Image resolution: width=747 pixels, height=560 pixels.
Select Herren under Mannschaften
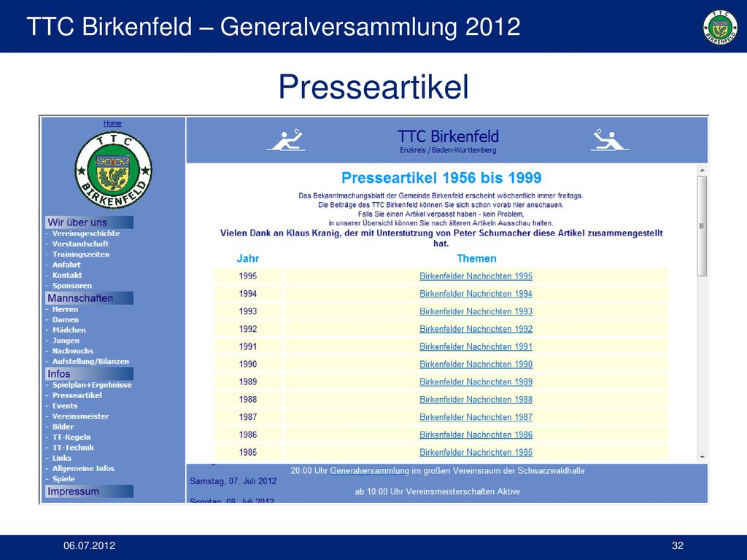pyautogui.click(x=65, y=309)
